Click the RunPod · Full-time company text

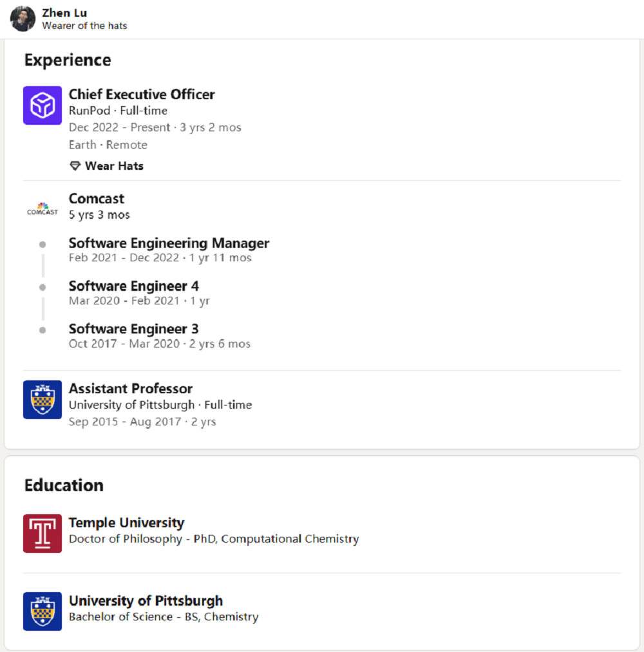[118, 111]
